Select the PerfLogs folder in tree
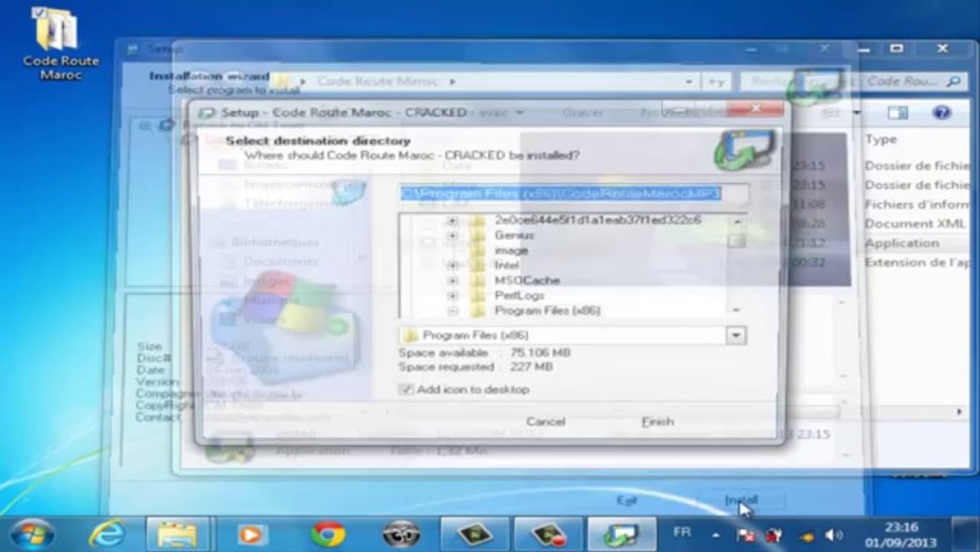This screenshot has height=552, width=980. pyautogui.click(x=519, y=295)
